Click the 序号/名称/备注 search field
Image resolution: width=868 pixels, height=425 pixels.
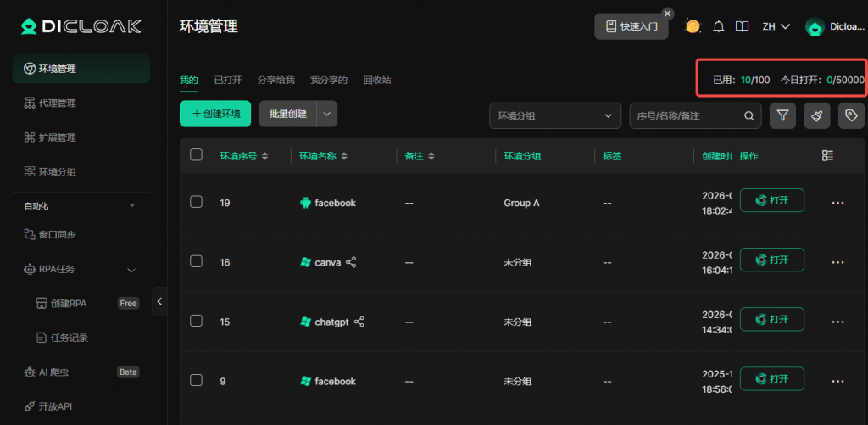point(687,115)
